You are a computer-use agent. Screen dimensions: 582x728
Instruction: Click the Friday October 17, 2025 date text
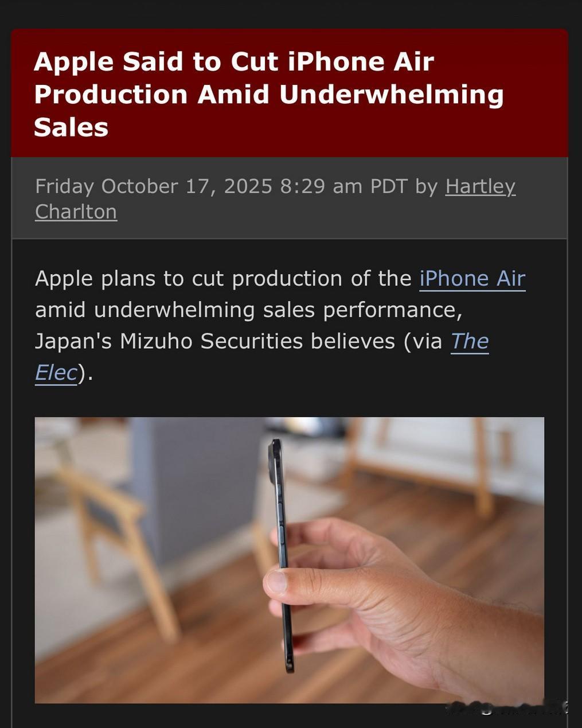154,186
